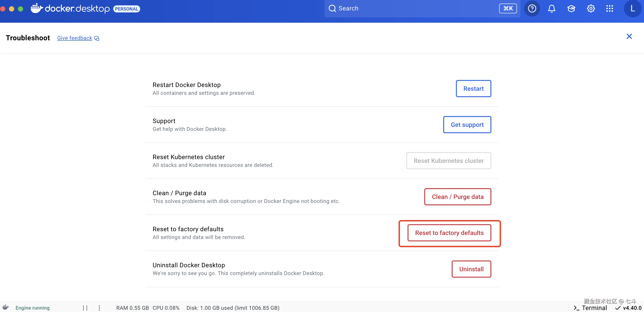Click the red macOS close window button

(x=2, y=9)
